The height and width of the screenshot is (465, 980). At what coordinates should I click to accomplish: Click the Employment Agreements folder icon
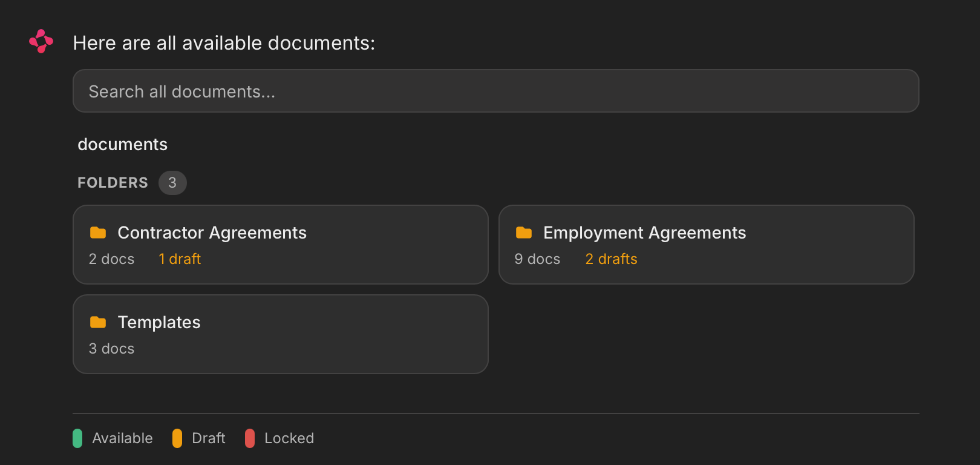pyautogui.click(x=524, y=232)
